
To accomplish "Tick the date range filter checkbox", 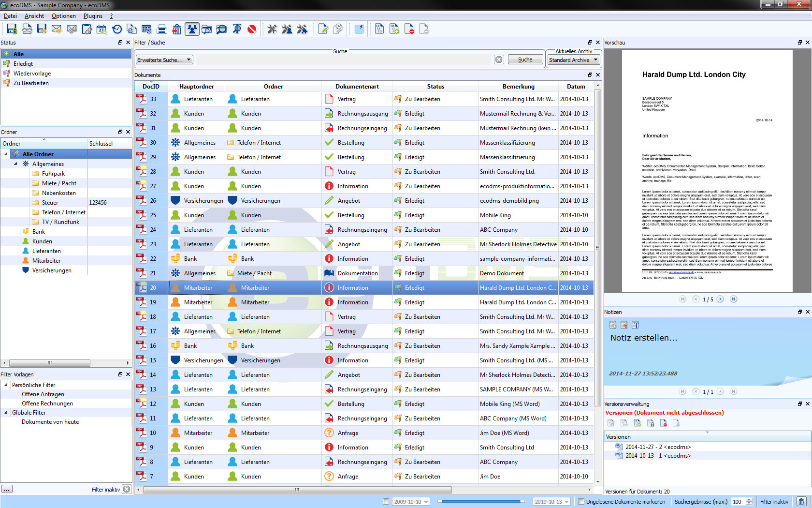I will coord(386,502).
